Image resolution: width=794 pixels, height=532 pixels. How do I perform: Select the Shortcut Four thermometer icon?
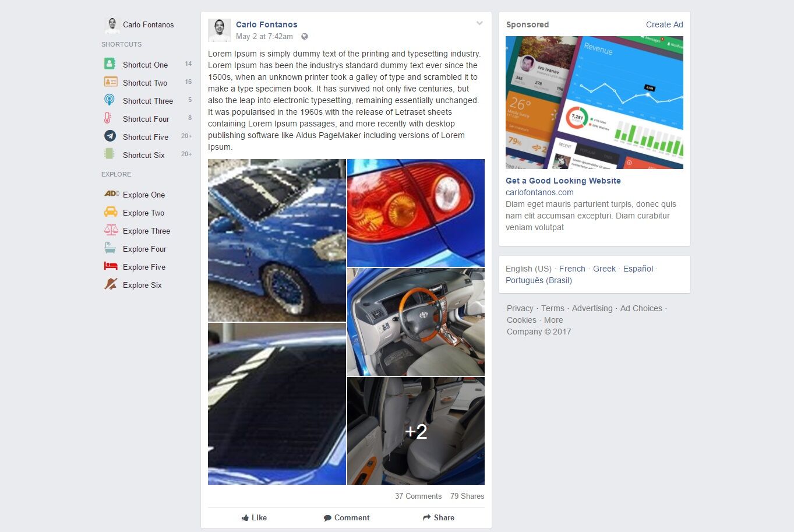(x=108, y=118)
